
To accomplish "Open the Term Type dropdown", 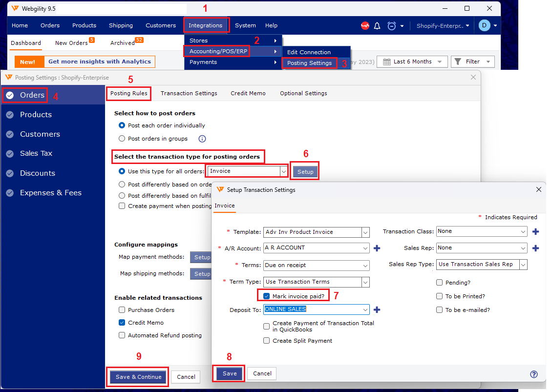I will tap(365, 282).
